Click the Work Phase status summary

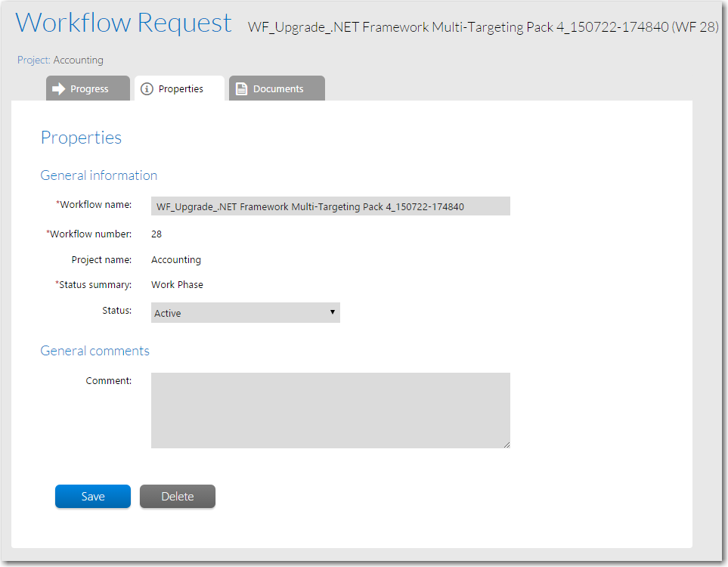[177, 285]
